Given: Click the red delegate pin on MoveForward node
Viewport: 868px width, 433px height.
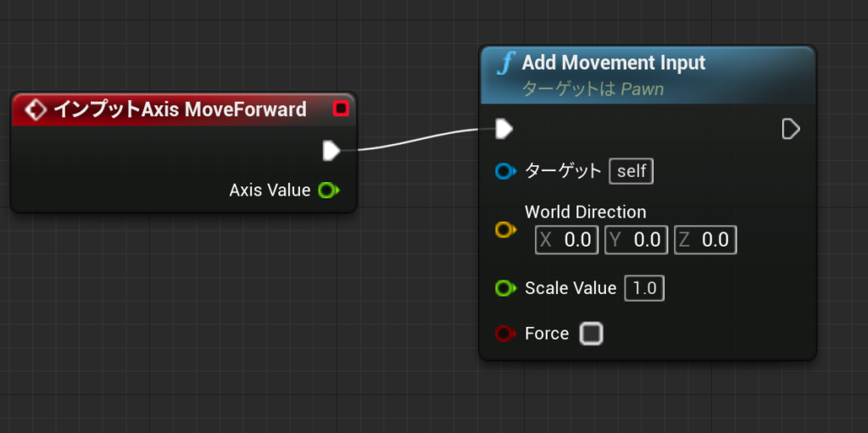Looking at the screenshot, I should [341, 108].
